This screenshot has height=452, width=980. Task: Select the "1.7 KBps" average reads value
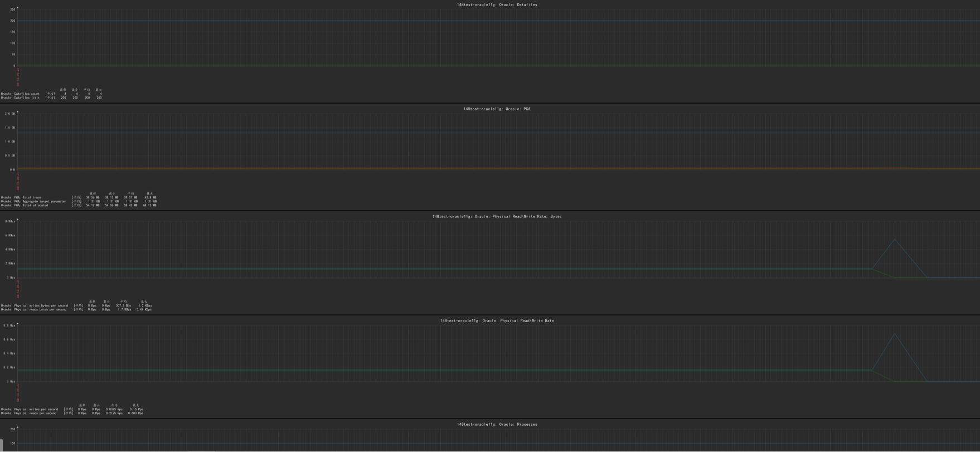coord(124,309)
